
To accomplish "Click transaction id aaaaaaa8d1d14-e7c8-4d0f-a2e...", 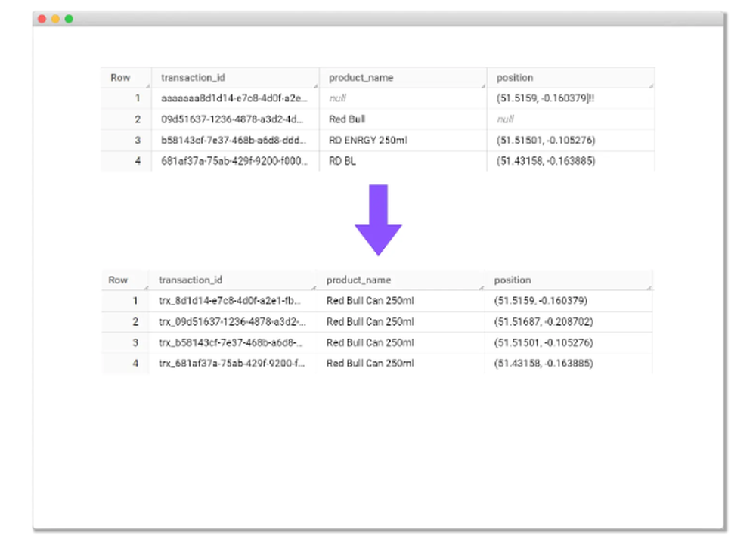I will [234, 98].
